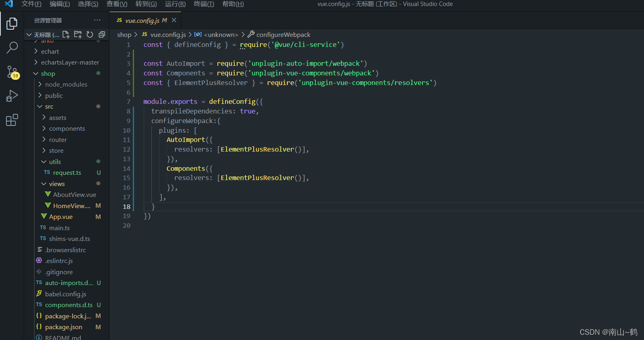The height and width of the screenshot is (340, 644).
Task: Open explorer More Actions ellipsis menu
Action: (x=98, y=20)
